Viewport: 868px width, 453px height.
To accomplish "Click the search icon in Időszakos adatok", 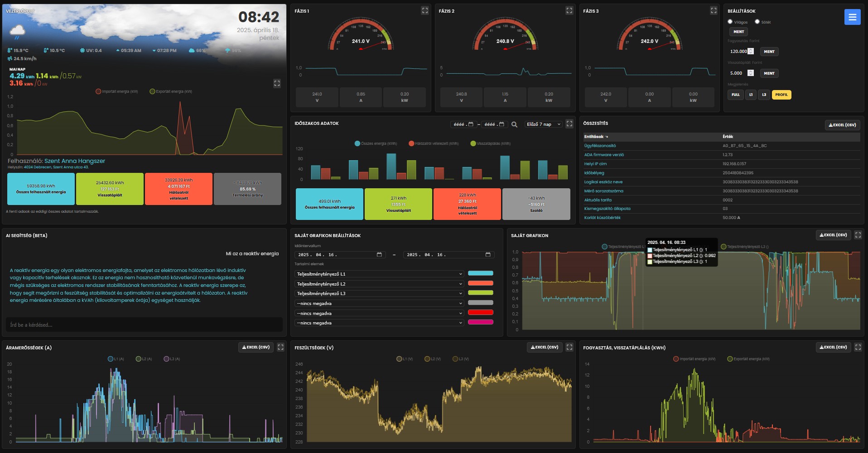I will pyautogui.click(x=514, y=124).
